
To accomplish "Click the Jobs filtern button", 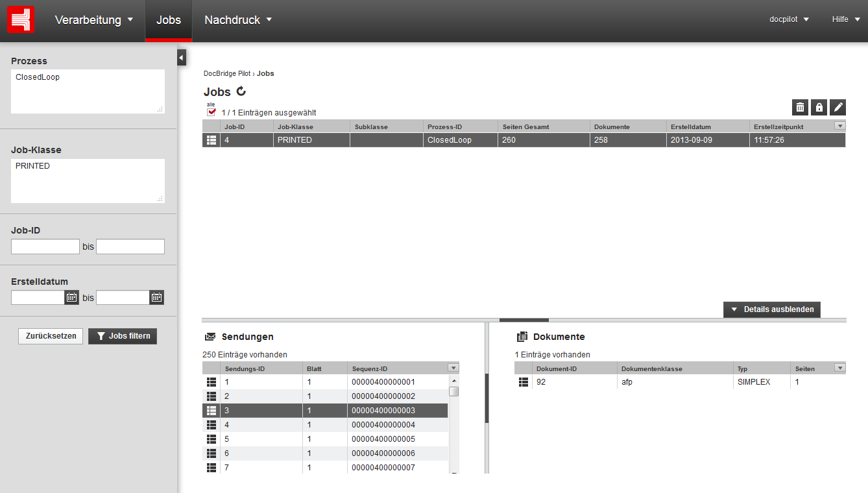I will pyautogui.click(x=123, y=336).
